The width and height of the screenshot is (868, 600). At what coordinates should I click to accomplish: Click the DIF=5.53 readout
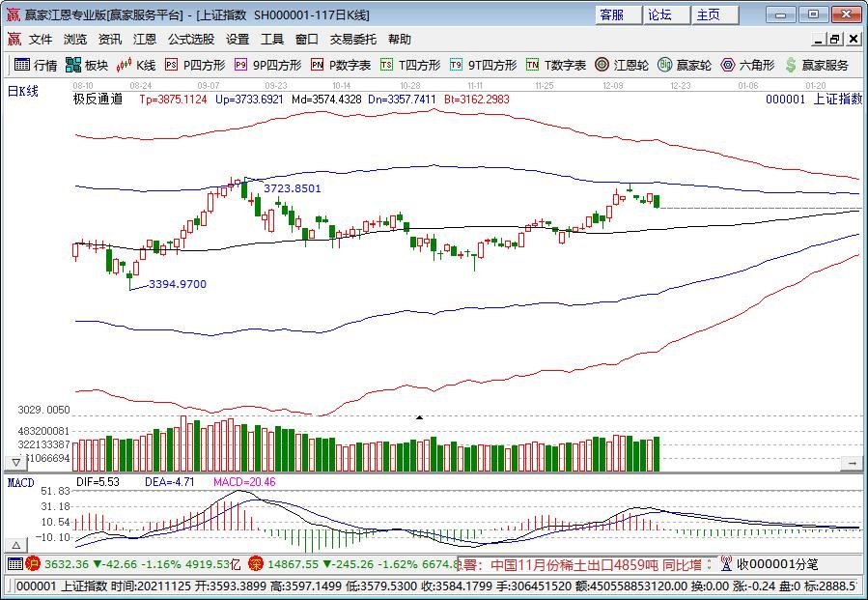click(x=98, y=482)
